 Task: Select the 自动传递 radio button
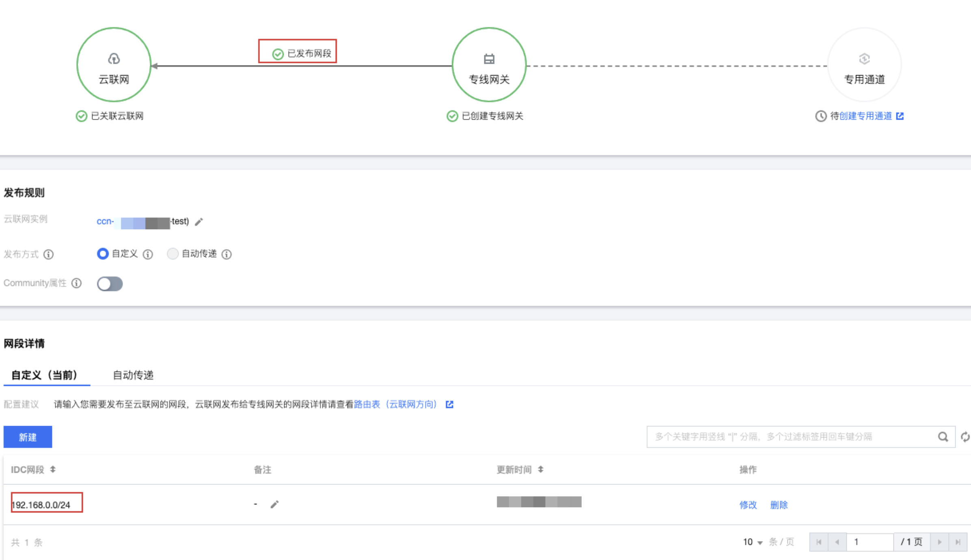pyautogui.click(x=173, y=254)
